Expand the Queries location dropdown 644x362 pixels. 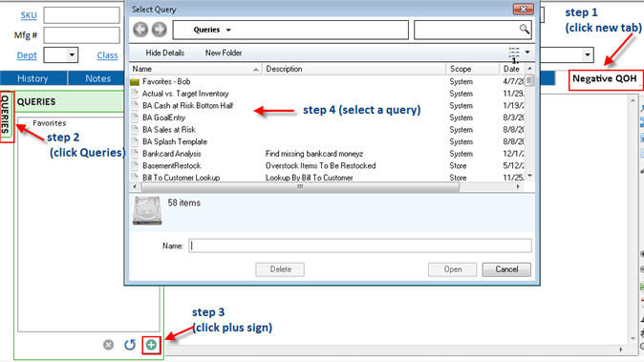(228, 30)
